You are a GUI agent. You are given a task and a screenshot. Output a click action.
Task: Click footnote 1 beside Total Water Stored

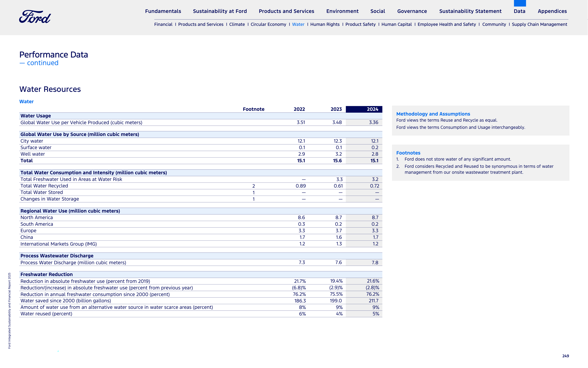[254, 193]
